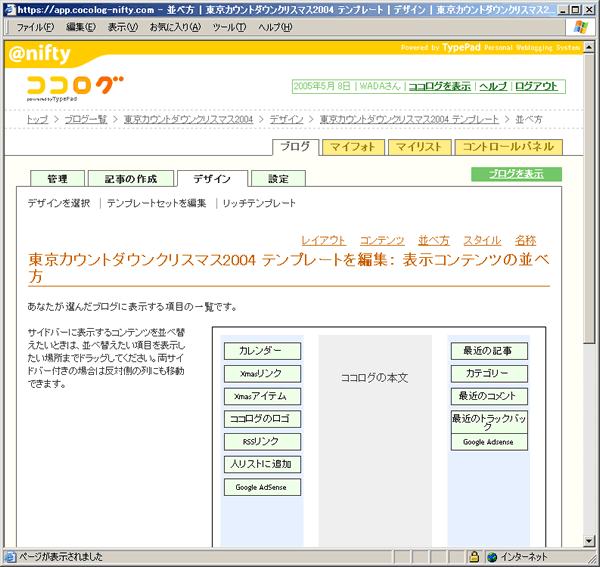Switch to the 設定 tab
This screenshot has width=600, height=567.
coord(278,179)
